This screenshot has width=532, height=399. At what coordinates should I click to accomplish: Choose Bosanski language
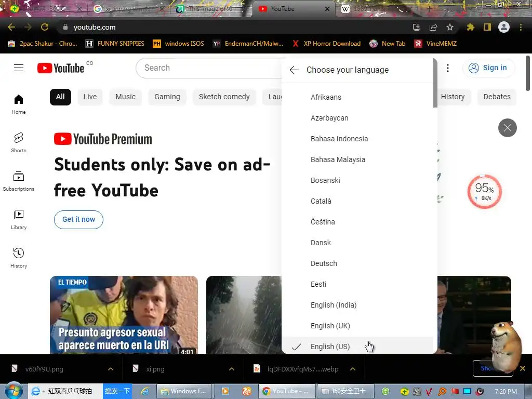[x=357, y=180]
